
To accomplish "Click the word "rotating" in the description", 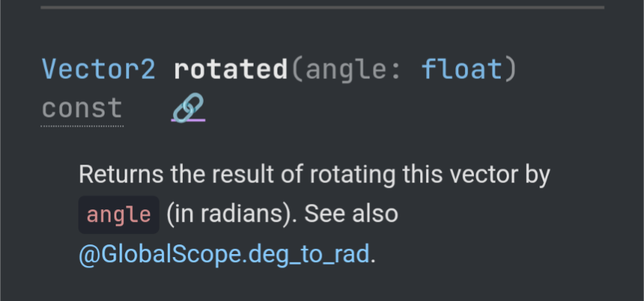I will [x=352, y=175].
